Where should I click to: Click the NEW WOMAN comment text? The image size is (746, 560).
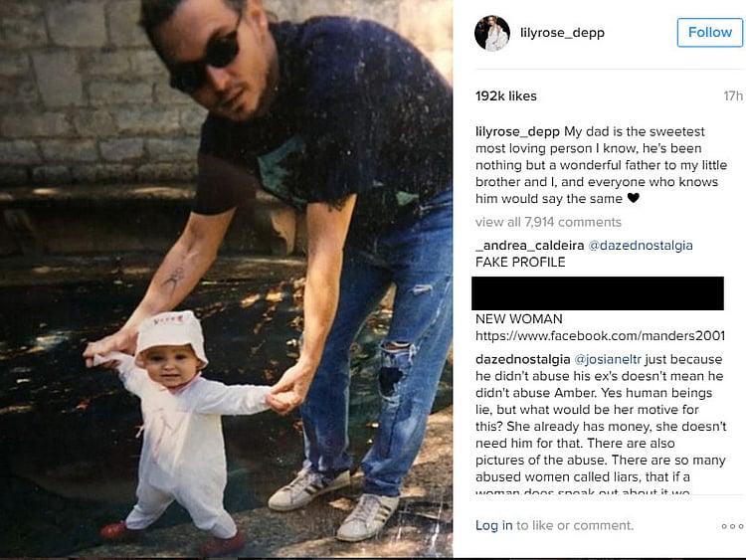click(x=518, y=318)
